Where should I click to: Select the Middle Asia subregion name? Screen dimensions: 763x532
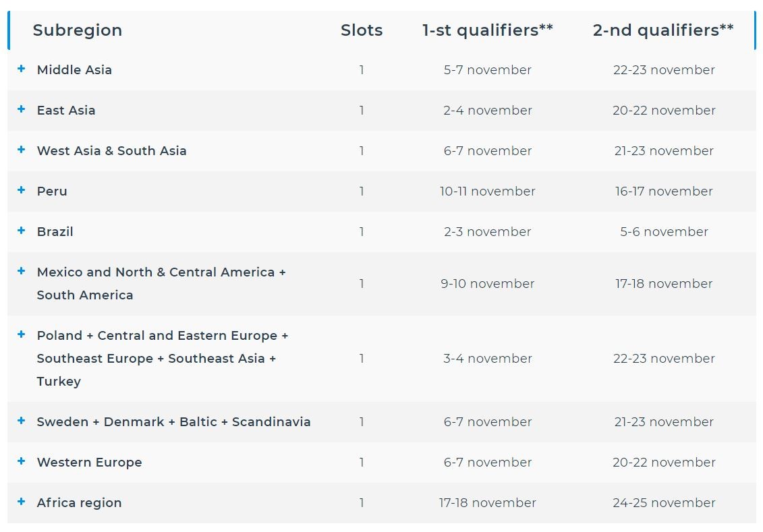(x=74, y=70)
